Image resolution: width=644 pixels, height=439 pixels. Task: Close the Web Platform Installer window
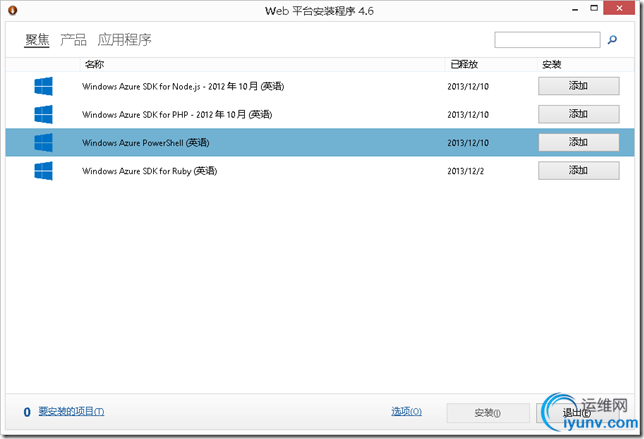pyautogui.click(x=619, y=8)
